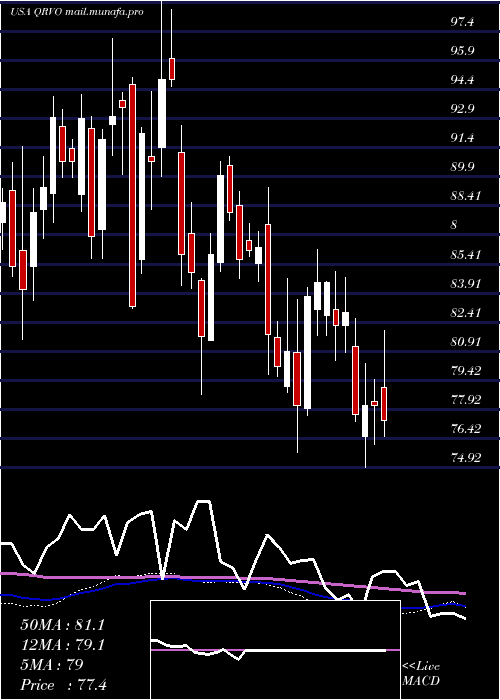Select the 82.41 price axis label

click(465, 312)
